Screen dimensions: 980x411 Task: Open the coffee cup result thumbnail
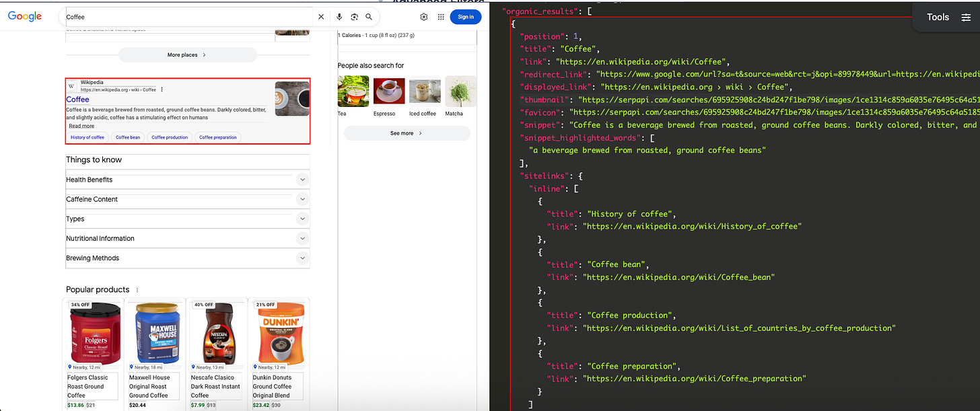point(292,98)
